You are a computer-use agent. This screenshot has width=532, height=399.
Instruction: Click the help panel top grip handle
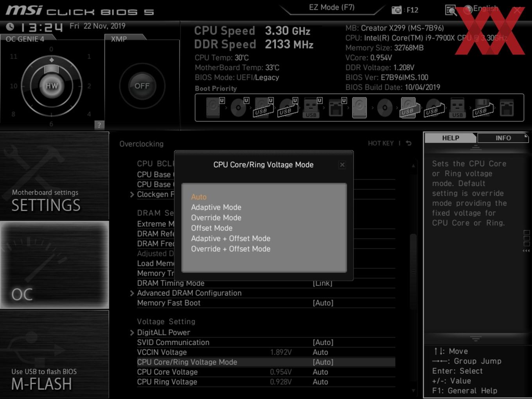click(476, 147)
